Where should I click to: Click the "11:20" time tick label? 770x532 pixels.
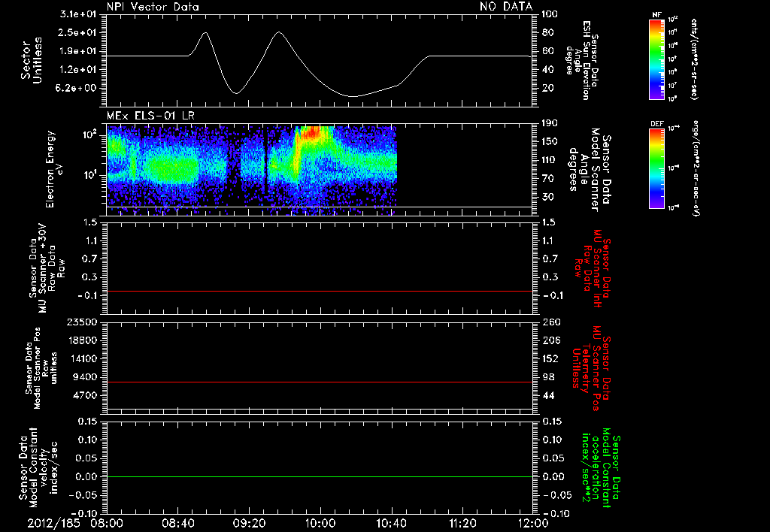coord(462,523)
